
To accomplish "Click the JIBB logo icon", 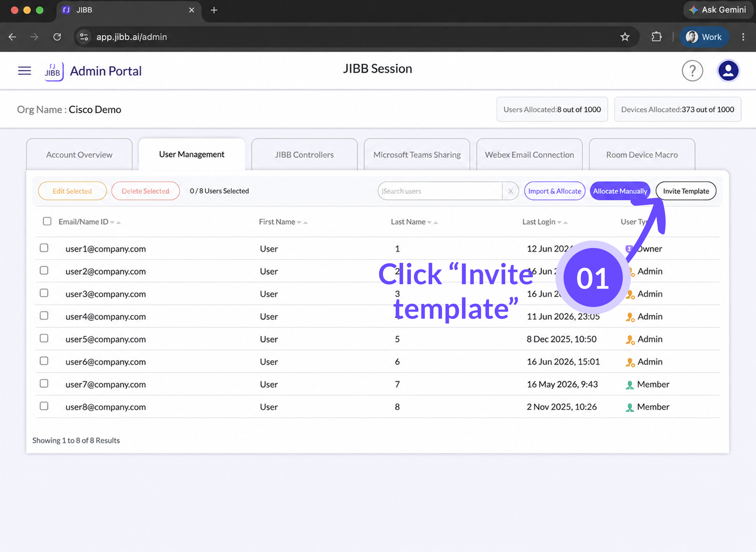I will coord(54,71).
